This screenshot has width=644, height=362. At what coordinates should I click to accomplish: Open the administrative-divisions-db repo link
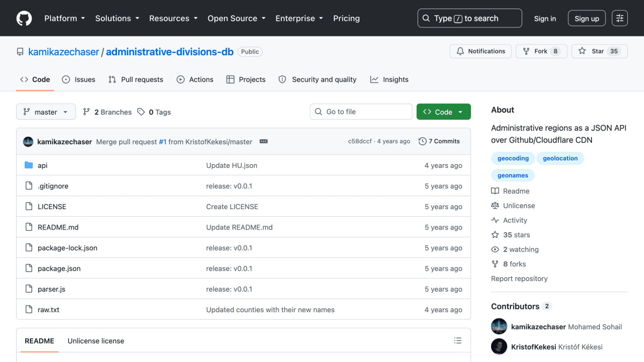point(170,52)
